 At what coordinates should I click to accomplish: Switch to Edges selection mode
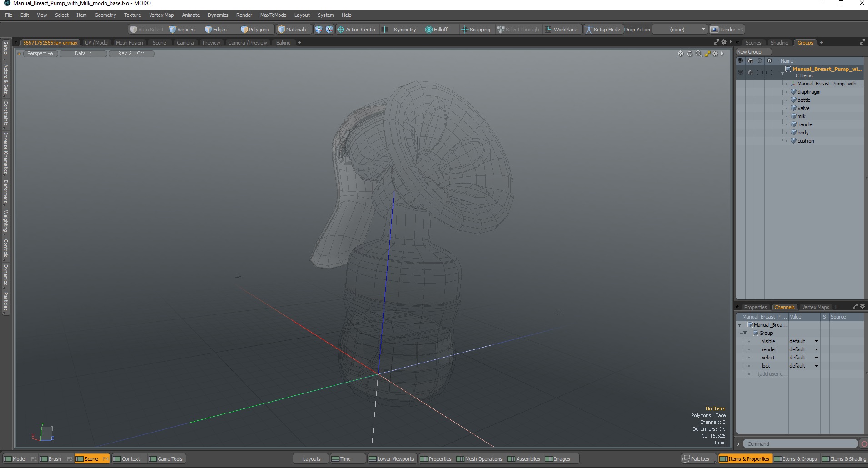[216, 30]
